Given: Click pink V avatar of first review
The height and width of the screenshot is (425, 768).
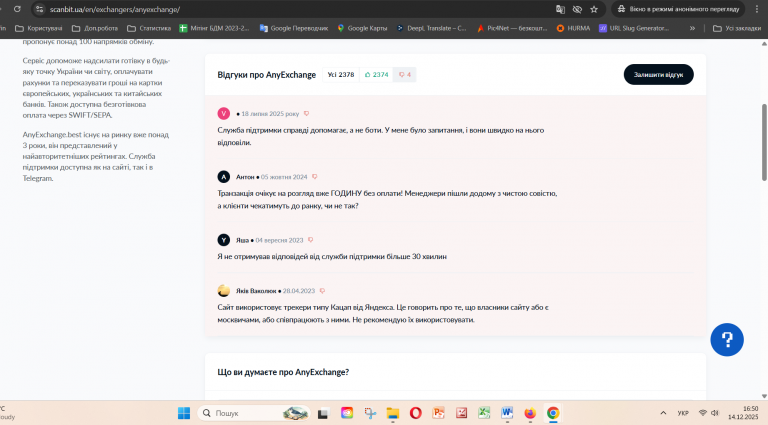Looking at the screenshot, I should click(223, 114).
